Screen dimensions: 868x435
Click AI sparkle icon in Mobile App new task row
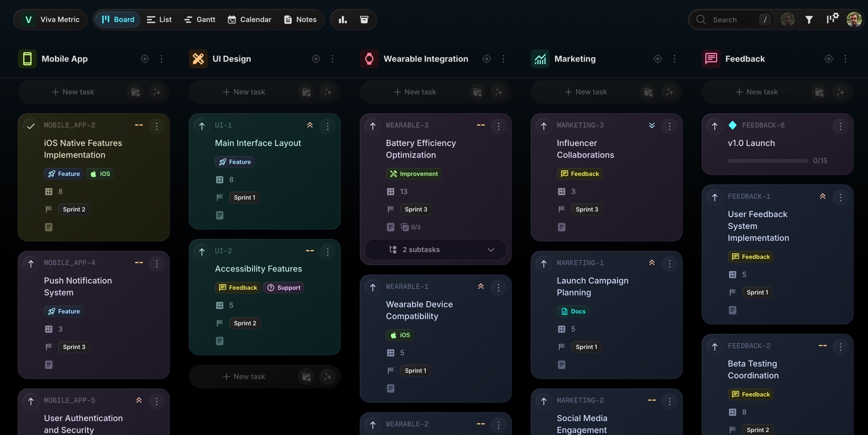[x=157, y=92]
